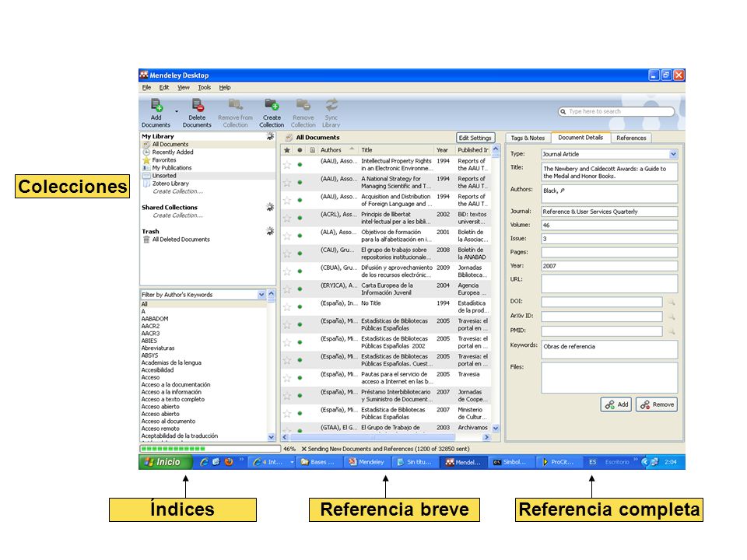Open the Type dropdown showing Journal Article

click(673, 154)
